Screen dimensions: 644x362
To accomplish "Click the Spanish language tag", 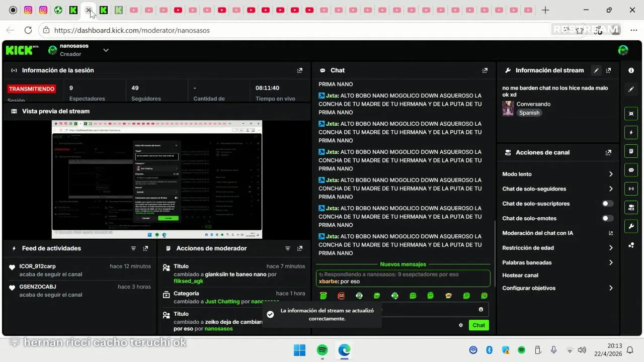I will [x=529, y=113].
